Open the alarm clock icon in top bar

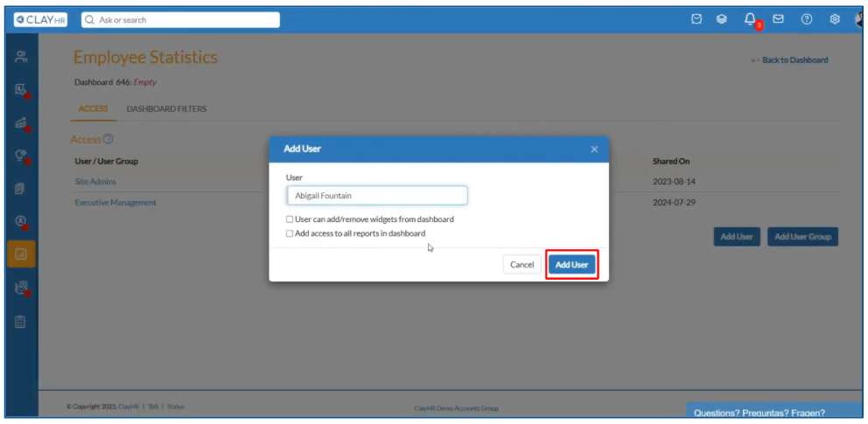(696, 19)
